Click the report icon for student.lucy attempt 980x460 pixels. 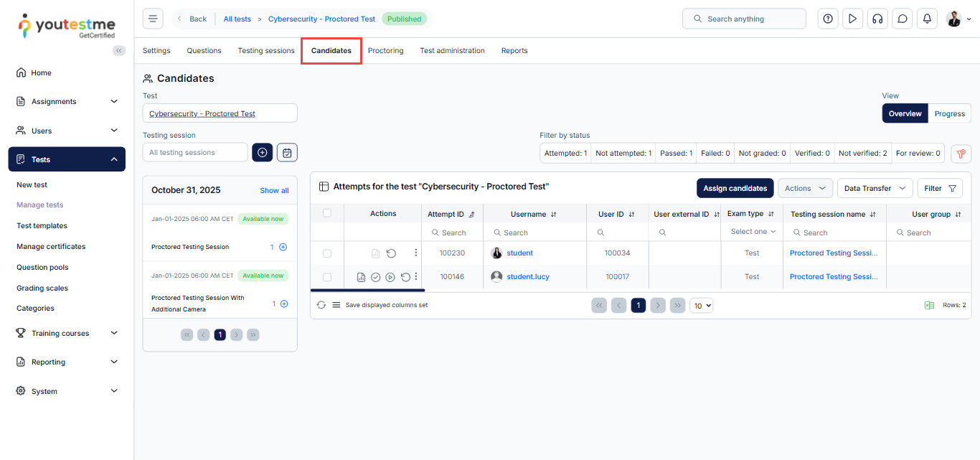(x=361, y=277)
